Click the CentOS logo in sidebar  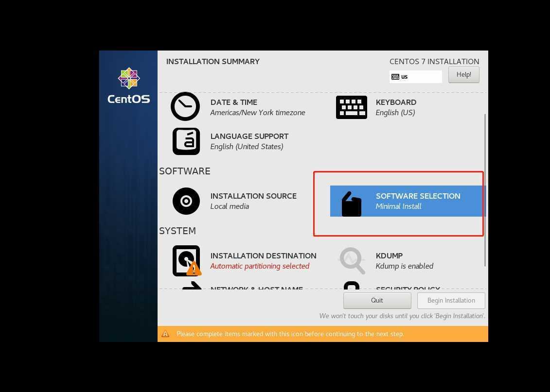tap(129, 86)
